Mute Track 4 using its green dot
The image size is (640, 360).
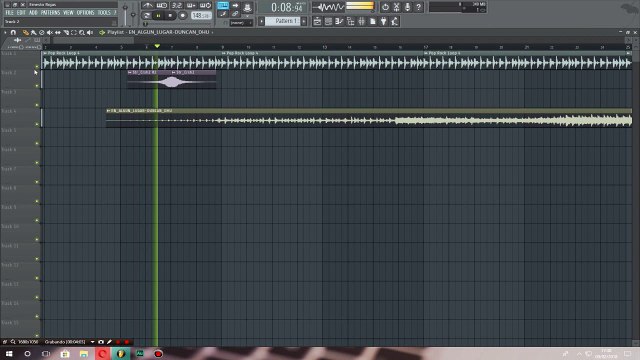pos(37,124)
